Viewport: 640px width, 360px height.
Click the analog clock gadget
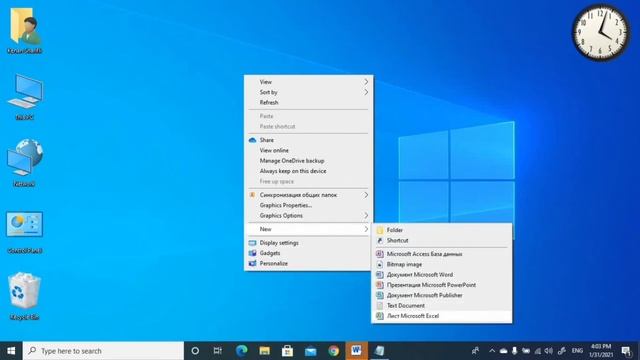600,33
